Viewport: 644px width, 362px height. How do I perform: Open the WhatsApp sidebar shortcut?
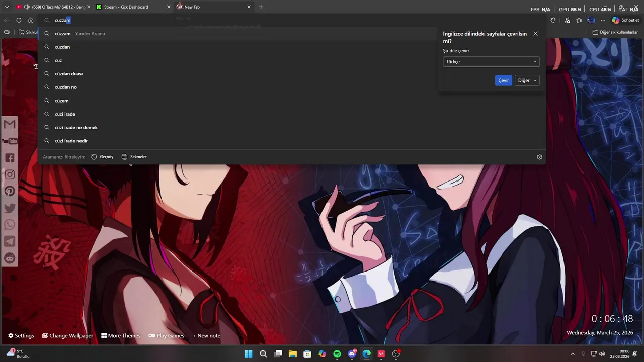[x=10, y=225]
